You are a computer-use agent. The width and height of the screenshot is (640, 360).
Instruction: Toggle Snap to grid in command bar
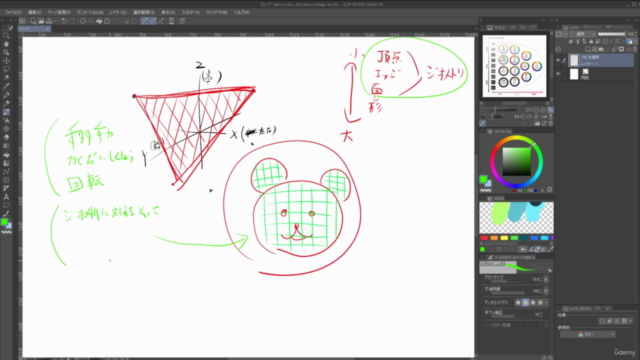[161, 21]
